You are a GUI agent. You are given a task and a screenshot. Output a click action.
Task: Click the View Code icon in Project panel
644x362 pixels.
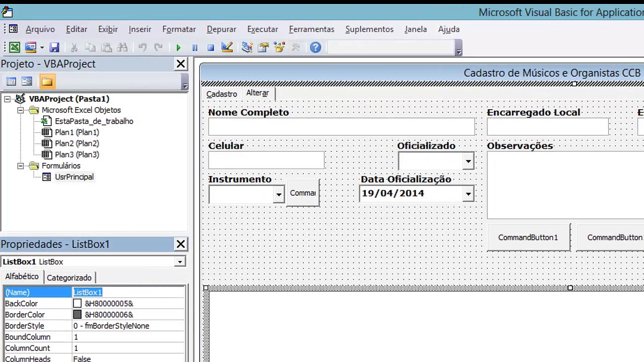pos(11,81)
